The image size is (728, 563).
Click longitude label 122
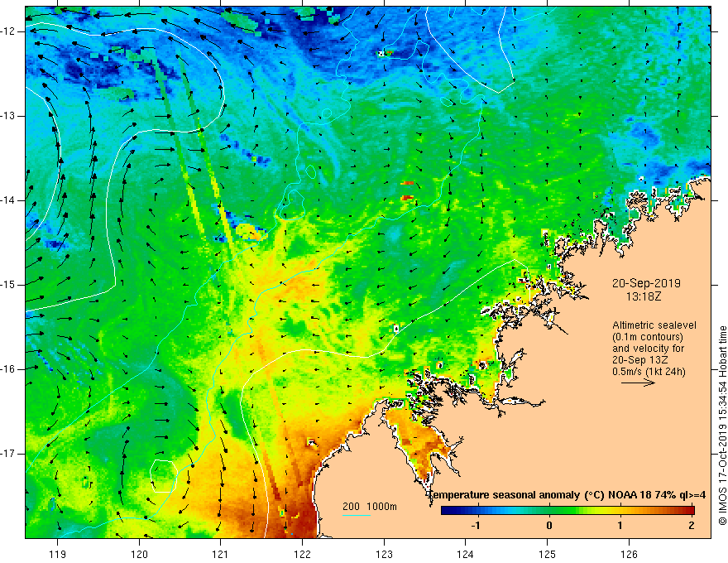coord(302,554)
